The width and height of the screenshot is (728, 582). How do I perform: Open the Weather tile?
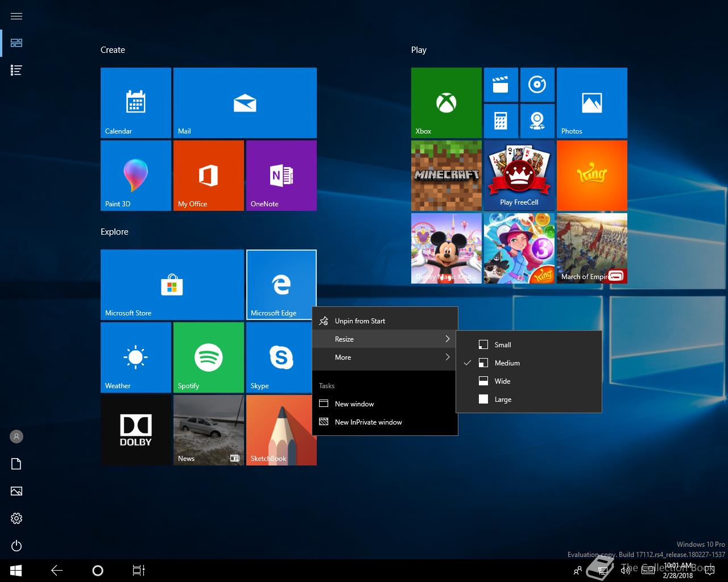[136, 357]
